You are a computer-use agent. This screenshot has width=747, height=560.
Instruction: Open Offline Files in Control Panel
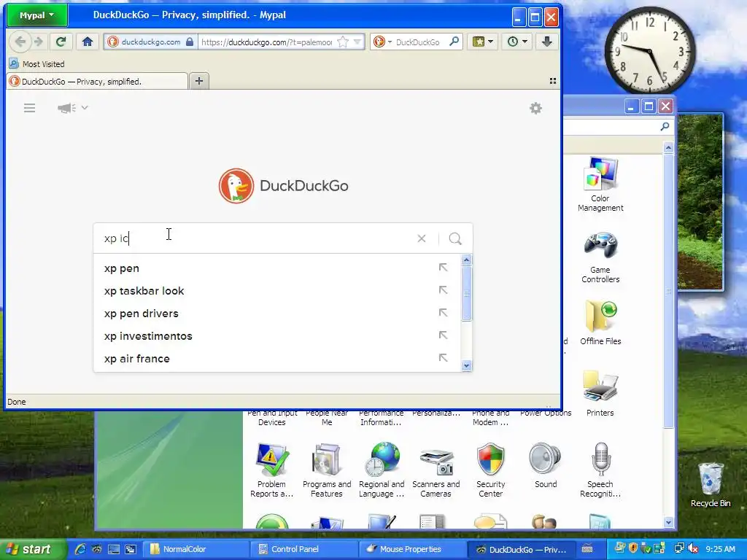600,323
